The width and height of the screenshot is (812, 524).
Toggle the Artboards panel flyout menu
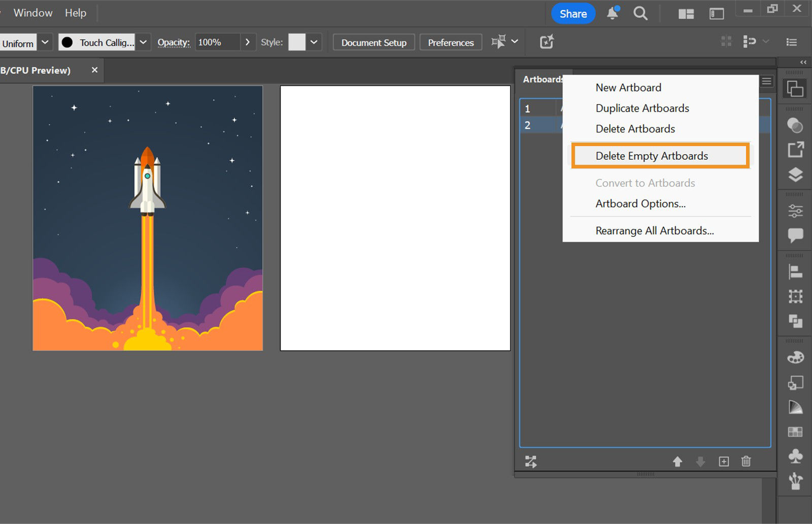[766, 81]
